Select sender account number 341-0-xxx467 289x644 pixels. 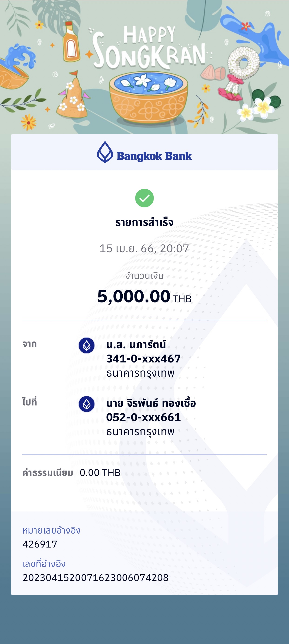(x=143, y=359)
